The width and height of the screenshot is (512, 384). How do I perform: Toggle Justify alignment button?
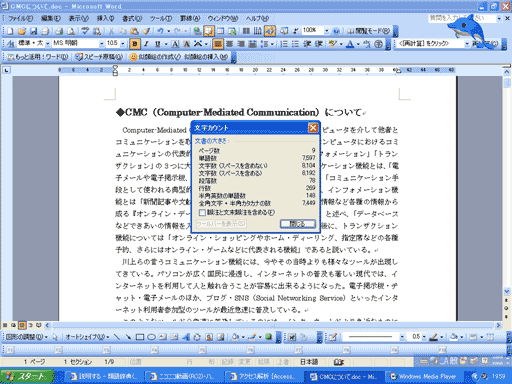tap(218, 44)
